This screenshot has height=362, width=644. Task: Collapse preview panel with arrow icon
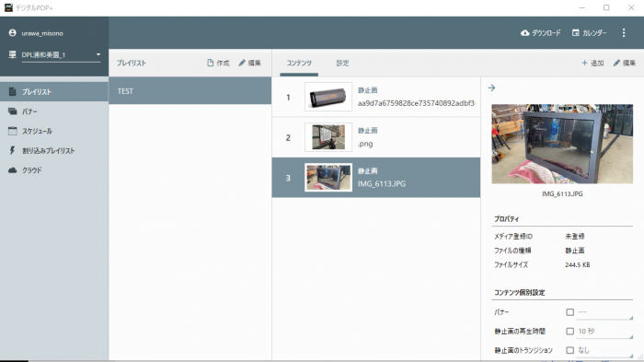(x=491, y=88)
